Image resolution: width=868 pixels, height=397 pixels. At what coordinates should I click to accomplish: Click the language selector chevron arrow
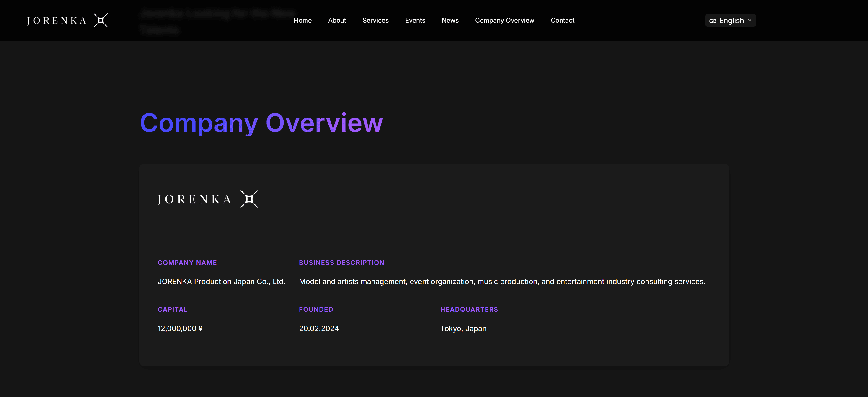pos(749,21)
